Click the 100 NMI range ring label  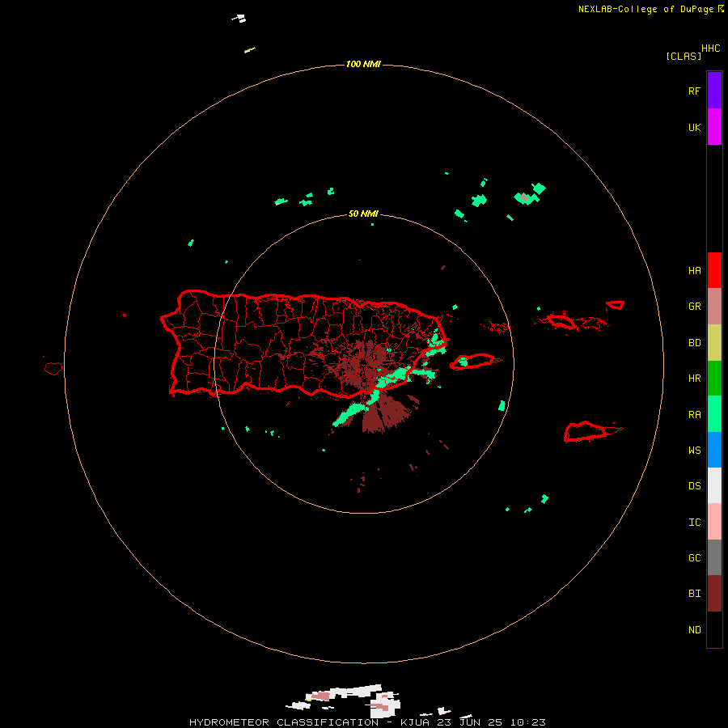click(363, 64)
